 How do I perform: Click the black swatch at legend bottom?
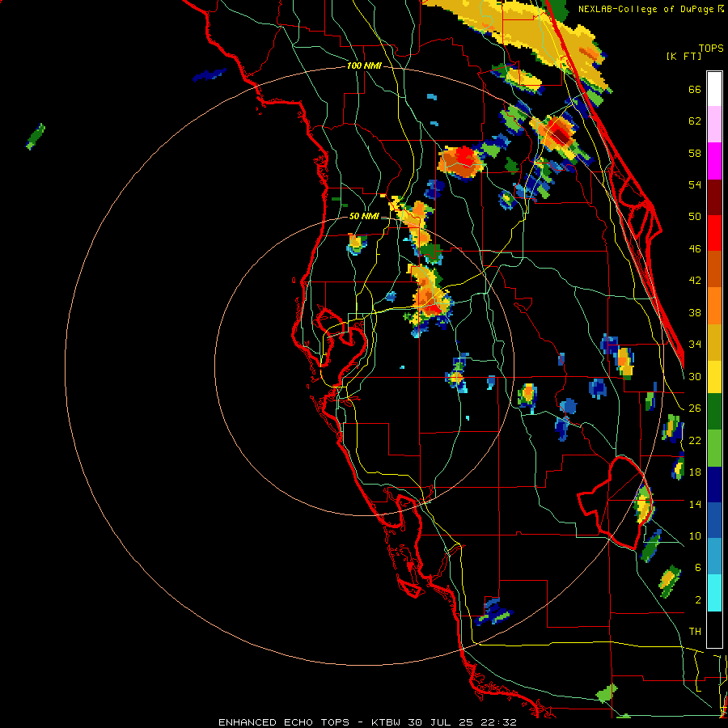pyautogui.click(x=714, y=629)
